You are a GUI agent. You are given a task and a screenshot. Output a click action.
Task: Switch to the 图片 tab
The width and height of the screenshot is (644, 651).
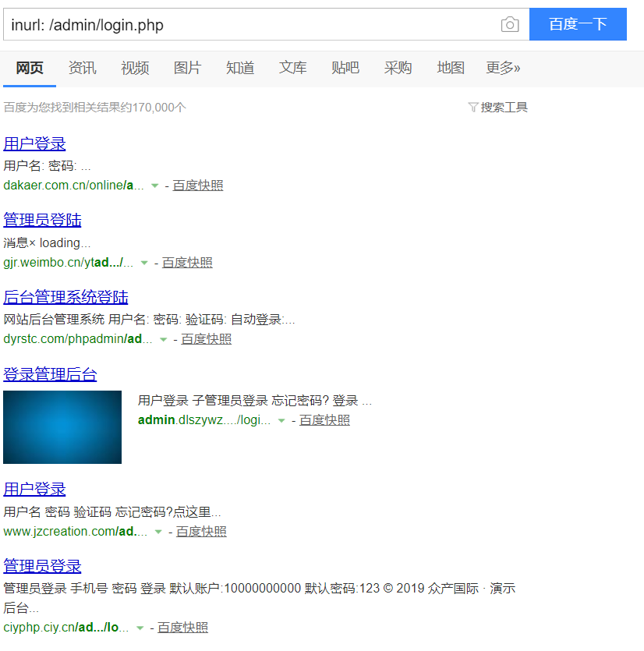click(187, 68)
